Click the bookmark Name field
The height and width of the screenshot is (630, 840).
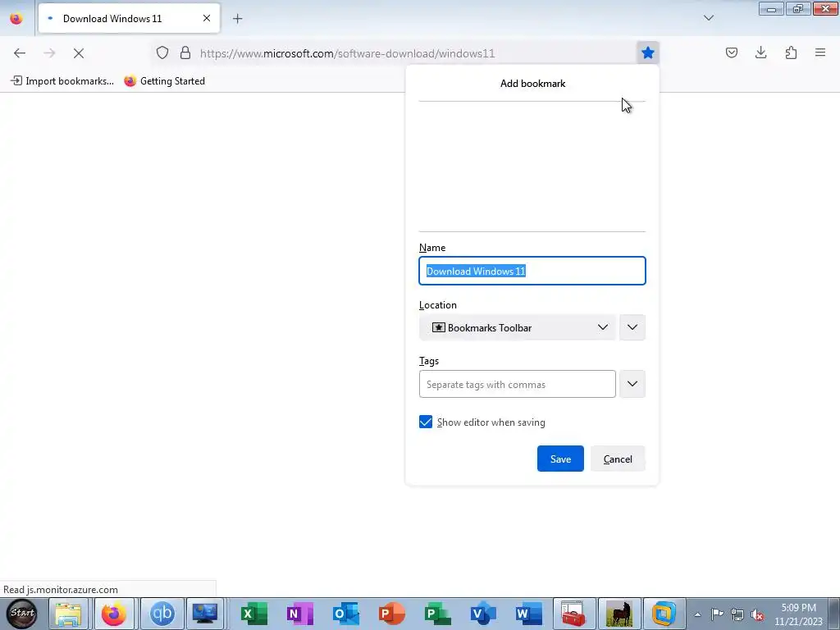[532, 271]
